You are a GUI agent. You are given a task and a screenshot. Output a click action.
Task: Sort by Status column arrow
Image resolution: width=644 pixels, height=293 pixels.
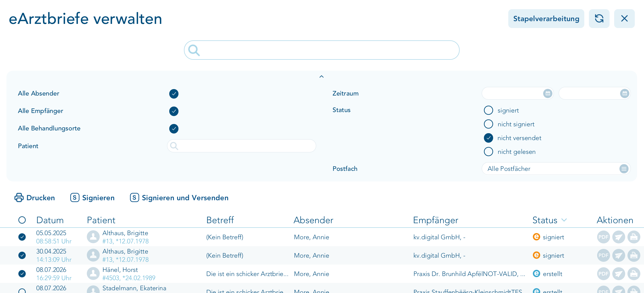point(564,220)
